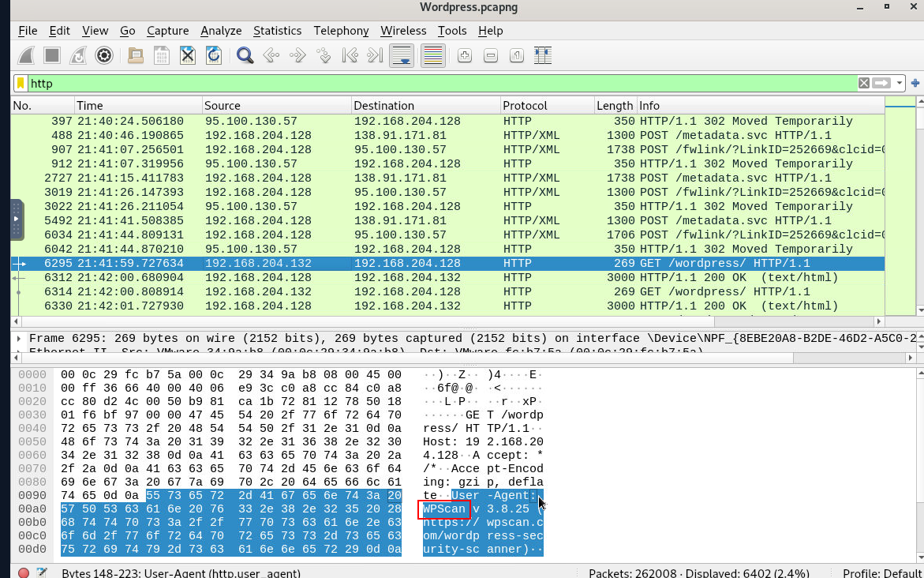The image size is (924, 578).
Task: Click the Start capture shark fin icon
Action: 26,55
